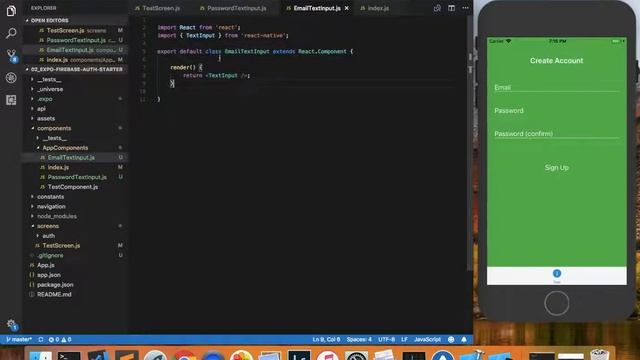Image resolution: width=640 pixels, height=360 pixels.
Task: Expand the .expo folder
Action: coord(45,99)
